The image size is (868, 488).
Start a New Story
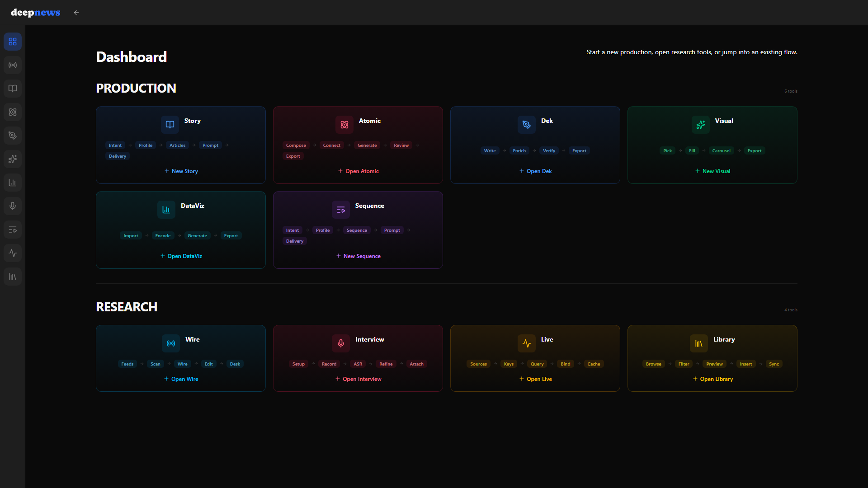pos(181,171)
